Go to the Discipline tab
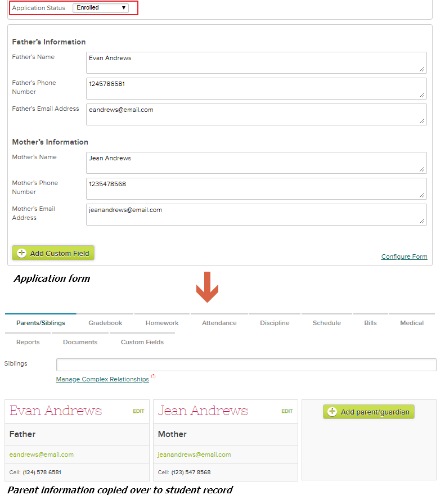Image resolution: width=445 pixels, height=504 pixels. point(275,323)
